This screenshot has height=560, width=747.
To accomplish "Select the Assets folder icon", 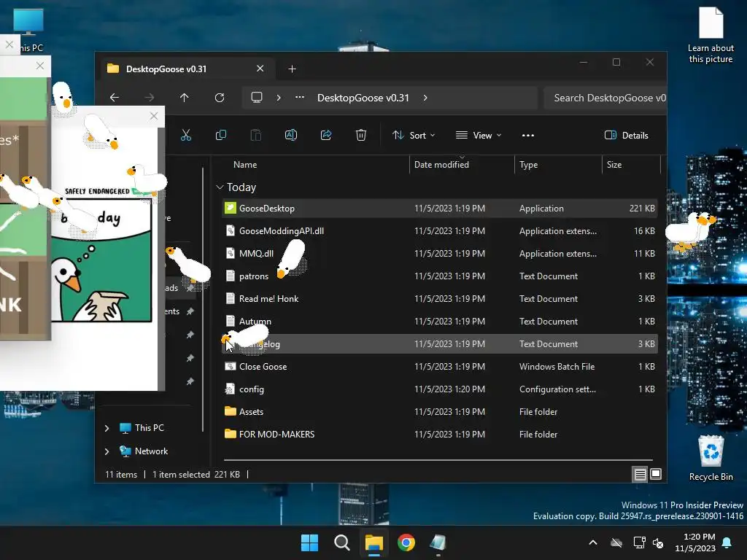I will tap(231, 411).
